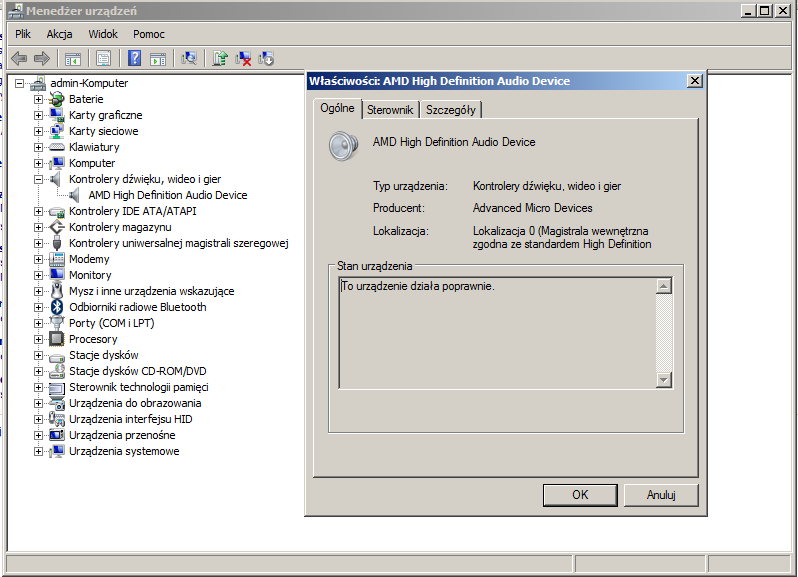The image size is (798, 577).
Task: Click inside the device status text box
Action: 498,333
